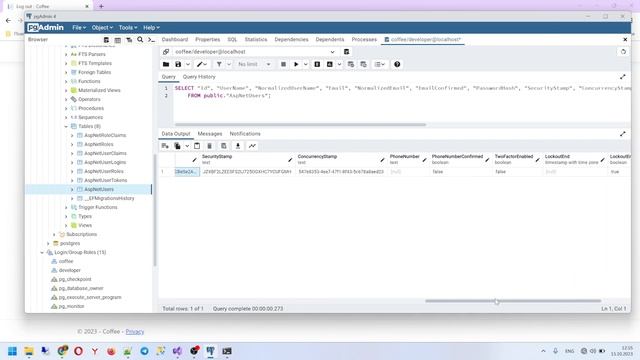Image resolution: width=640 pixels, height=360 pixels.
Task: Click the query editor horizontal scrollbar
Action: coord(300,124)
